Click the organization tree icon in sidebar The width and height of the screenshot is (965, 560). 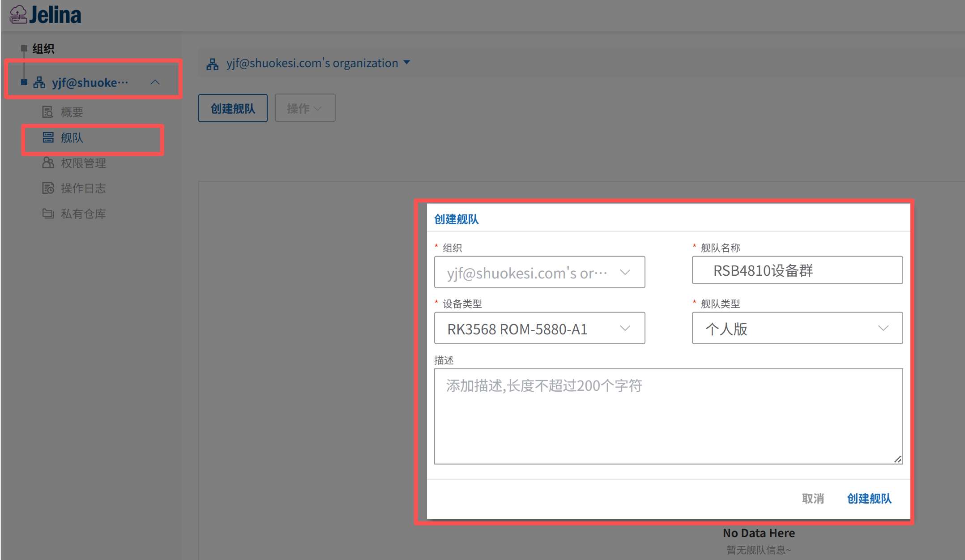(39, 82)
